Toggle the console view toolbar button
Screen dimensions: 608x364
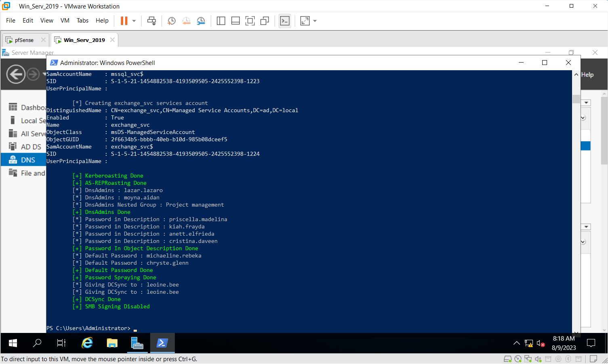pyautogui.click(x=285, y=21)
